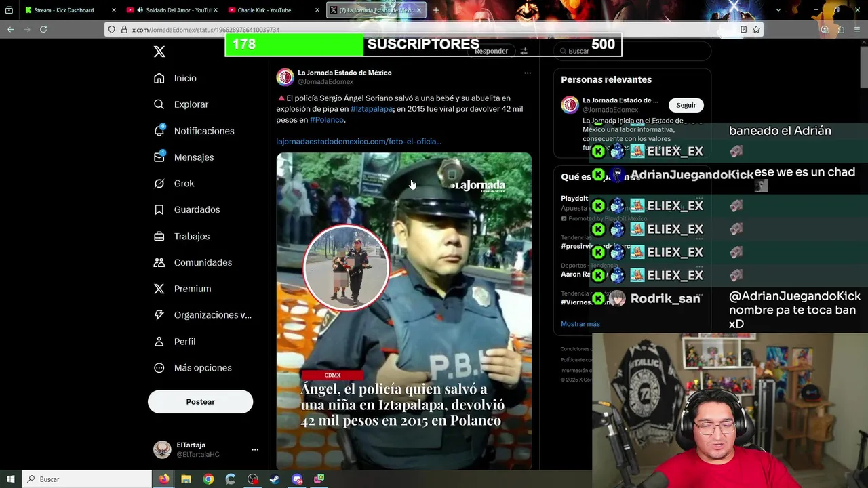Click the address bar URL
The image size is (868, 488).
coord(205,30)
